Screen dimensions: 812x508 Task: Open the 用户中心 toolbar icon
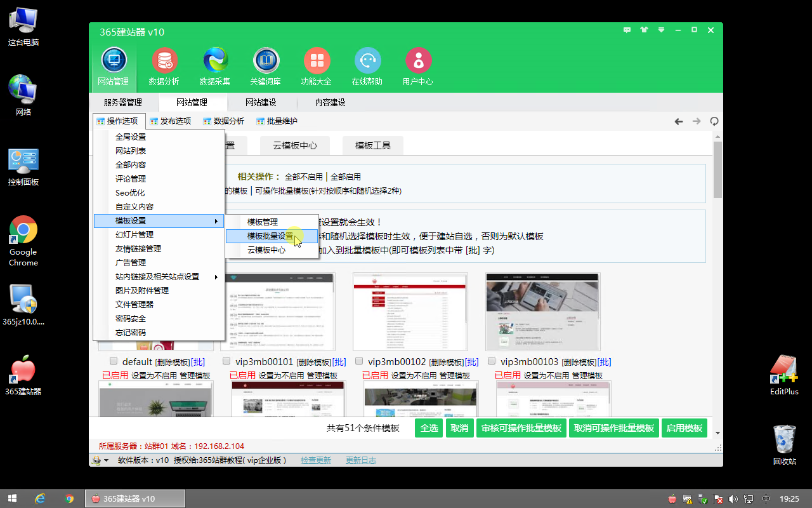click(418, 66)
